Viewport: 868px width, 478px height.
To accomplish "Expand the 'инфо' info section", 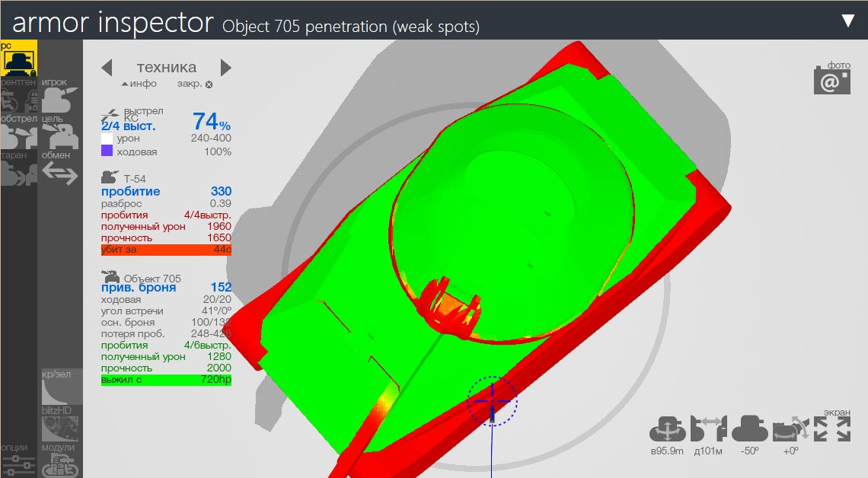I will [x=139, y=84].
